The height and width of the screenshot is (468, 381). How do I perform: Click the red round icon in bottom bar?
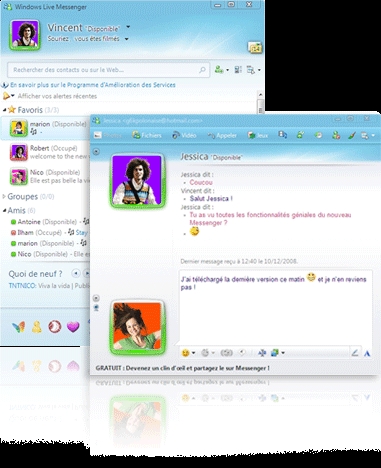[x=55, y=327]
